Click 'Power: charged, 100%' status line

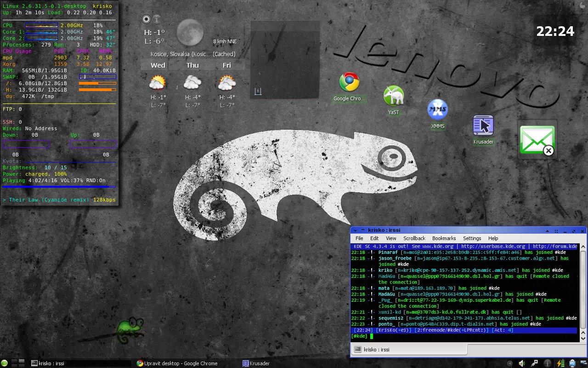pyautogui.click(x=35, y=174)
